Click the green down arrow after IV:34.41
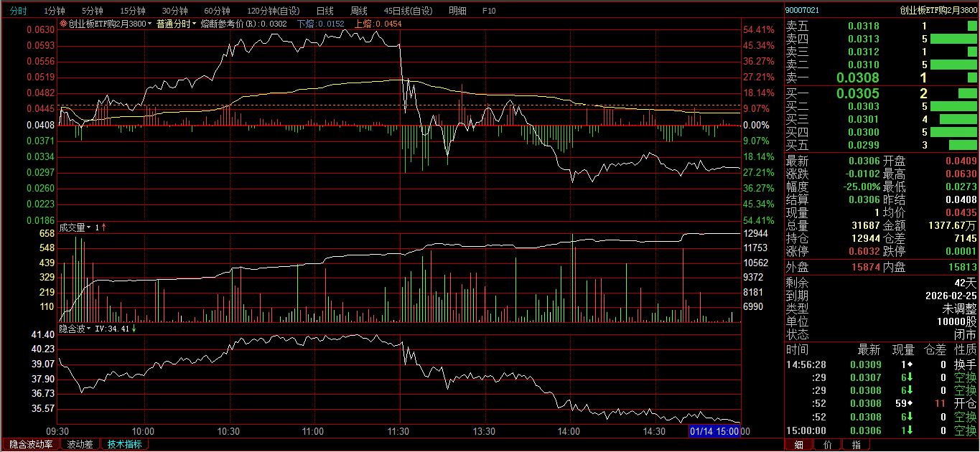The image size is (980, 452). [134, 329]
